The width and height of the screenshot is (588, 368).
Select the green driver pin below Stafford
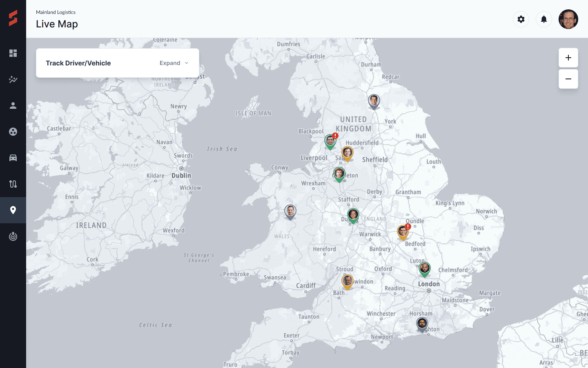(353, 216)
